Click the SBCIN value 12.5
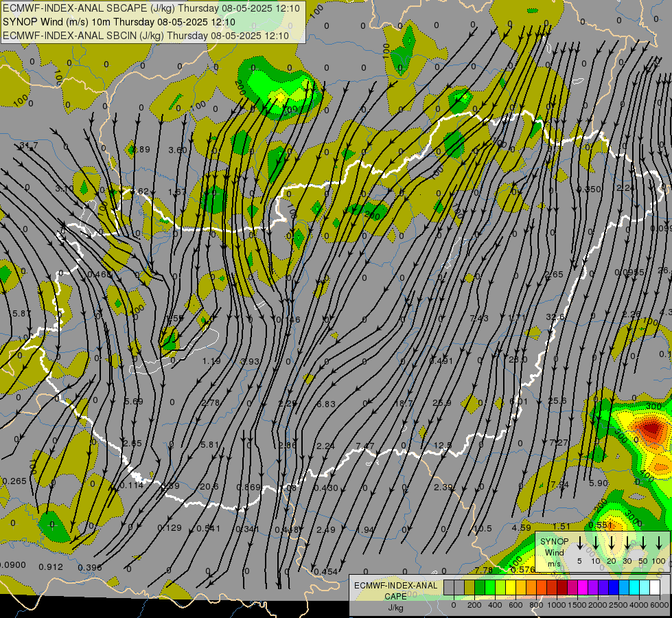 tap(443, 446)
